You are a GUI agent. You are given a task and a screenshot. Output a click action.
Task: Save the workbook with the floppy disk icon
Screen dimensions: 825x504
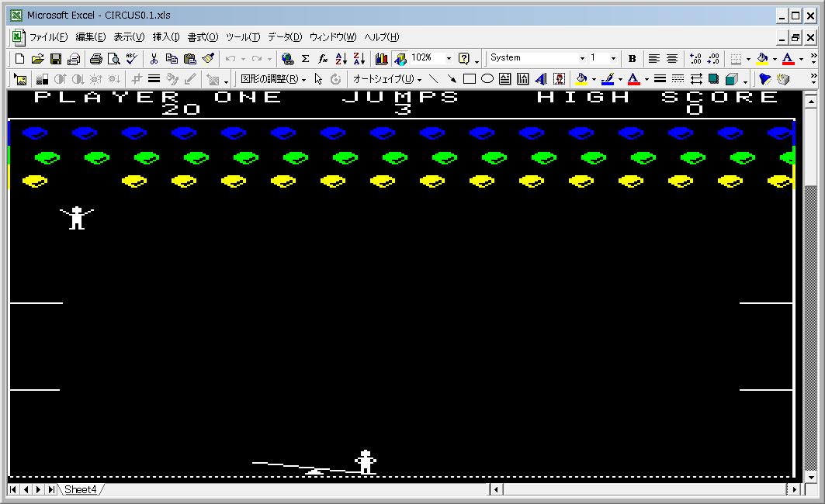[x=55, y=59]
